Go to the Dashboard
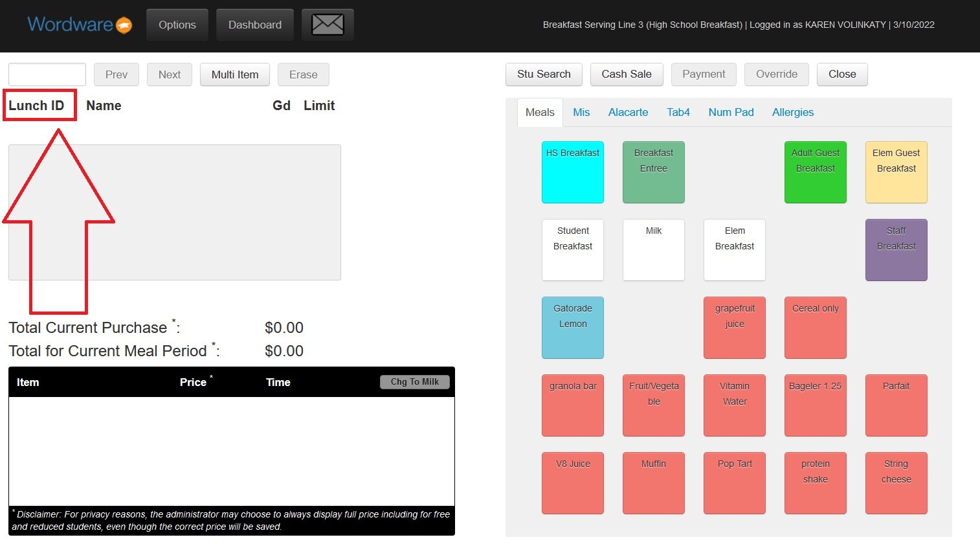 (254, 25)
